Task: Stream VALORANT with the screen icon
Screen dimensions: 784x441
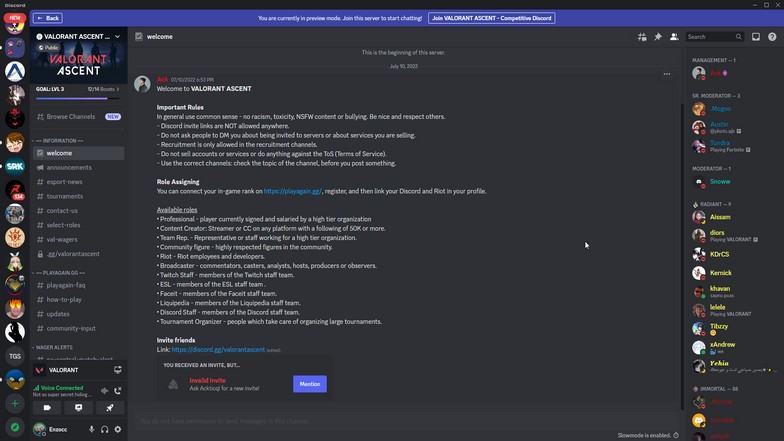Action: (118, 370)
